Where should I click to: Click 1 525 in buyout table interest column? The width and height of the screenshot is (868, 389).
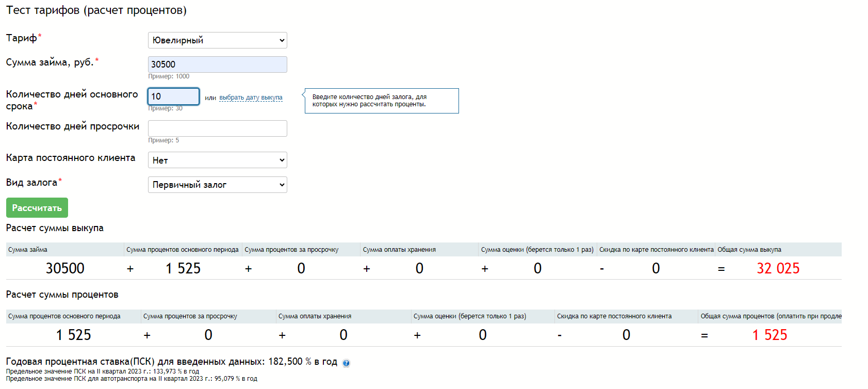[183, 268]
